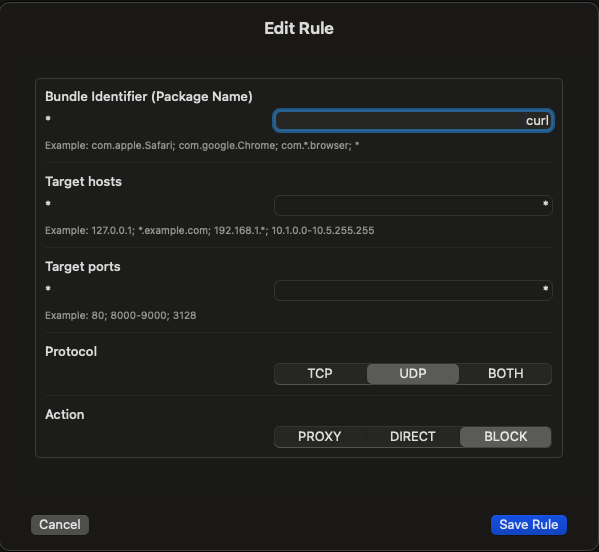Focus the Target ports input field
This screenshot has height=552, width=599.
click(x=413, y=290)
